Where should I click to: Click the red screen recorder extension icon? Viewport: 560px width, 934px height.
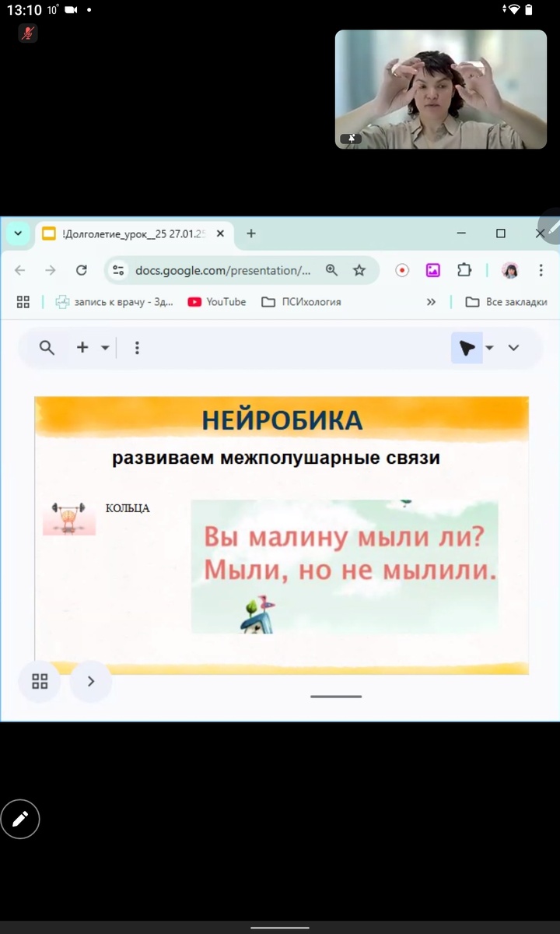click(402, 270)
